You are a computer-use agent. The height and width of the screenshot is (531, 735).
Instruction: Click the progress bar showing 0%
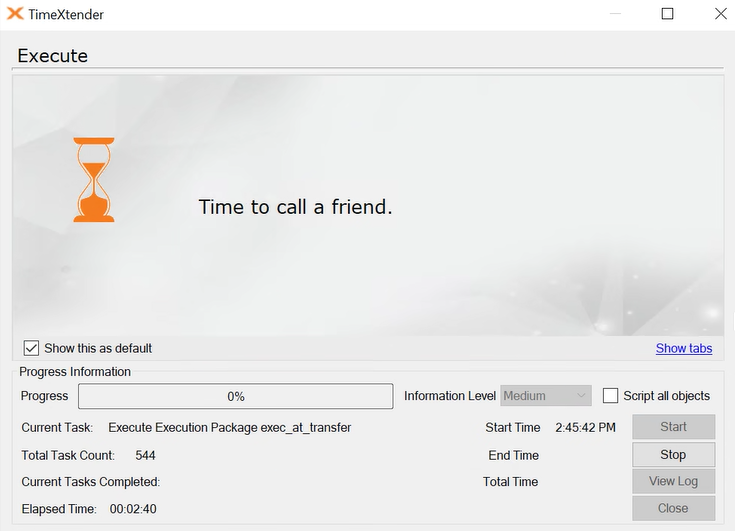235,396
